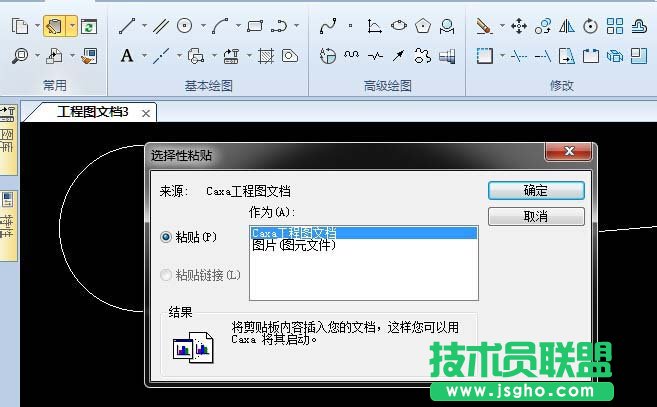This screenshot has height=407, width=657.
Task: Select the Rotate tool
Action: (x=590, y=26)
